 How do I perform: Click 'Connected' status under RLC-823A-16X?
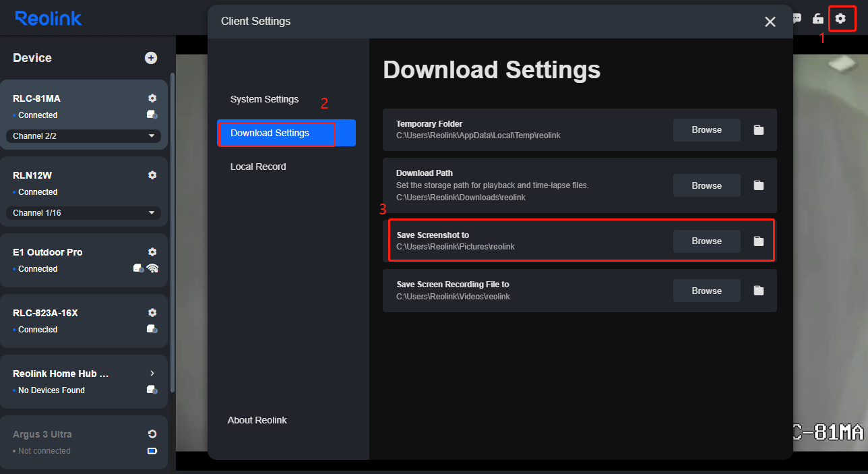(38, 330)
